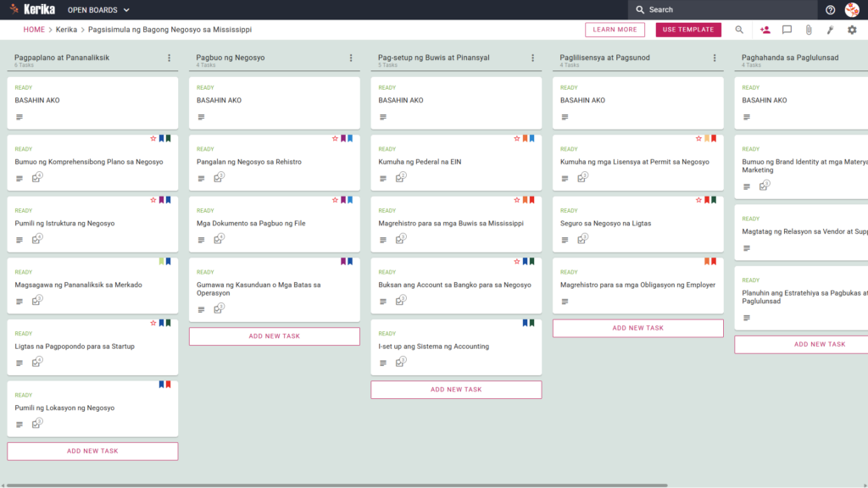Open checklist icon on Kumuha ng mga Lisensya card
868x488 pixels.
[581, 178]
